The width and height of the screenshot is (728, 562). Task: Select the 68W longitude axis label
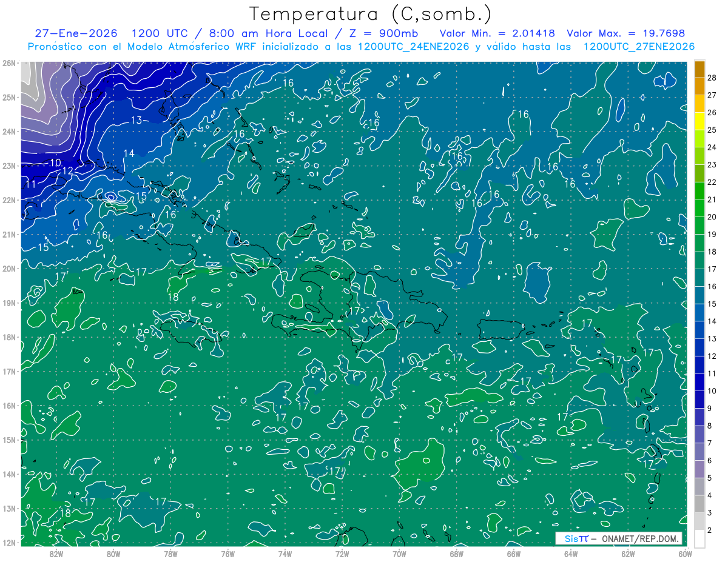coord(456,554)
